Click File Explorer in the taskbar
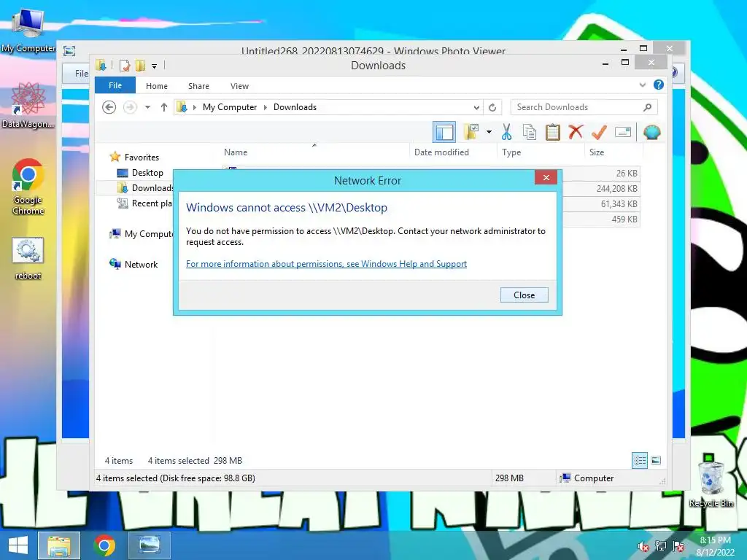Screen dimensions: 747x560 click(x=59, y=545)
